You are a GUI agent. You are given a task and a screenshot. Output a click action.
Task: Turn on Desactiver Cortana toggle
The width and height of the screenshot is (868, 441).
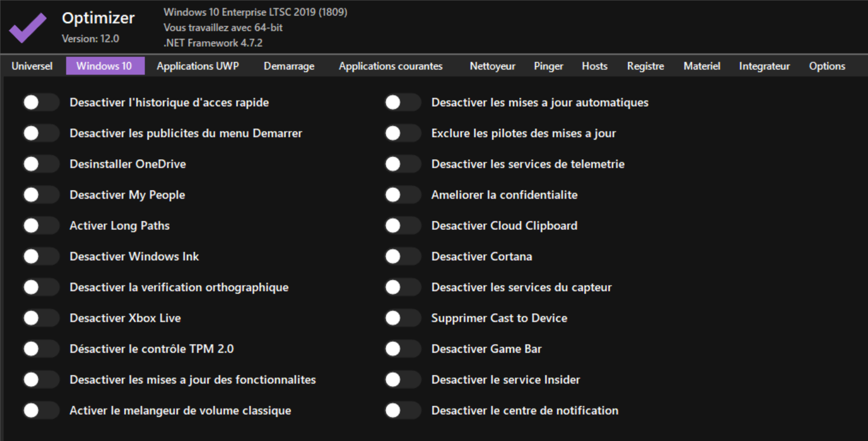pos(402,257)
